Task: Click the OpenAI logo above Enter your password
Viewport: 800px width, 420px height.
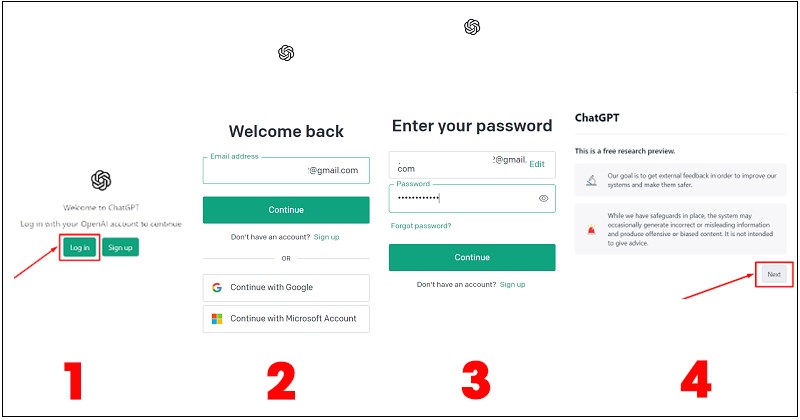Action: (472, 27)
